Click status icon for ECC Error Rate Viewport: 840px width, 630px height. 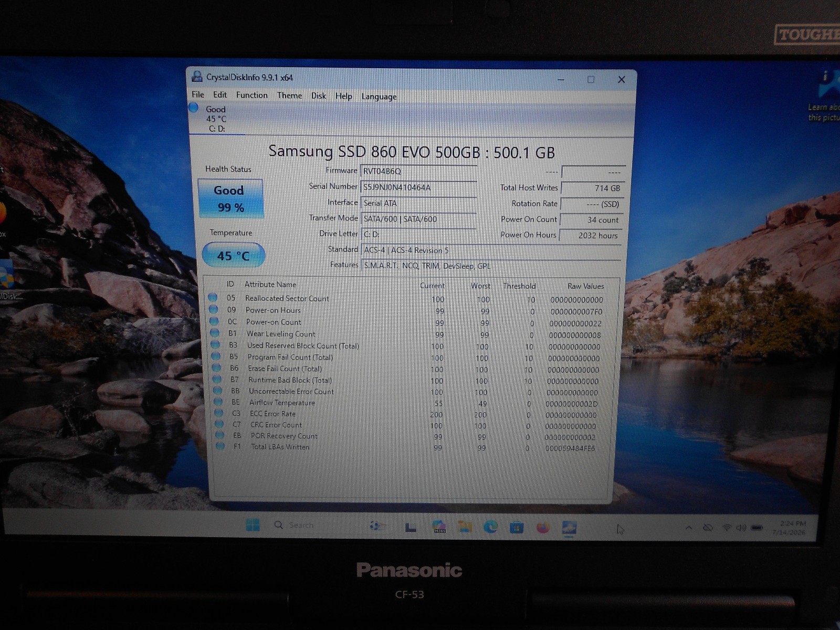219,413
